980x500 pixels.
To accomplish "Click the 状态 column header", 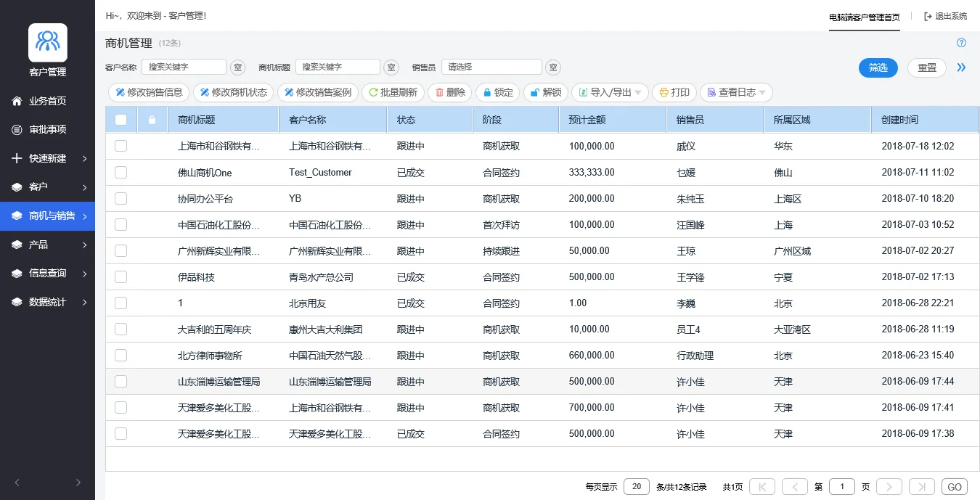I will [430, 120].
